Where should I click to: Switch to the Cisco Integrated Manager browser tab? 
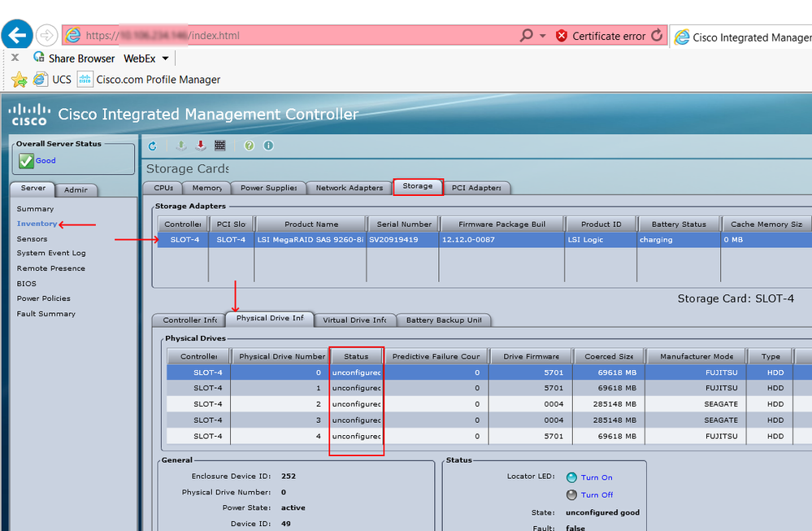[x=742, y=37]
